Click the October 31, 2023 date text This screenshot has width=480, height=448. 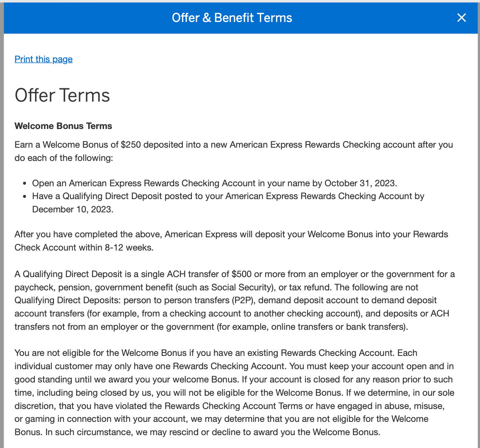click(x=360, y=183)
